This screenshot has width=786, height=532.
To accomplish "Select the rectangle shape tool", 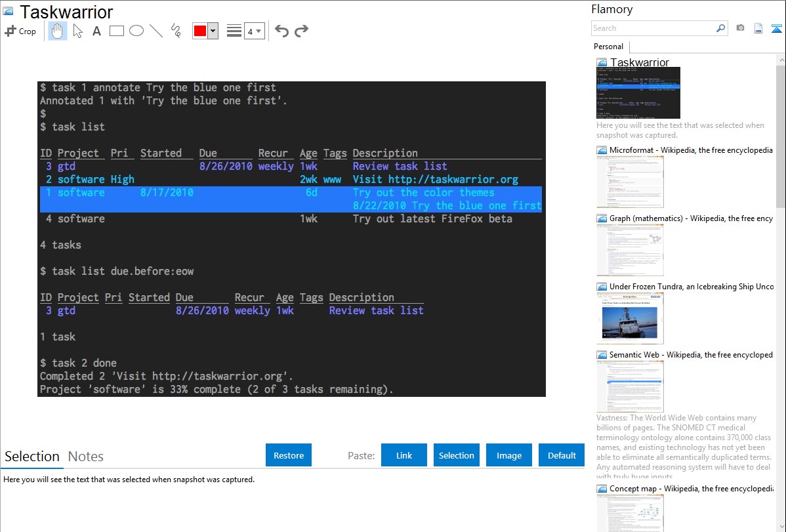I will (x=117, y=31).
